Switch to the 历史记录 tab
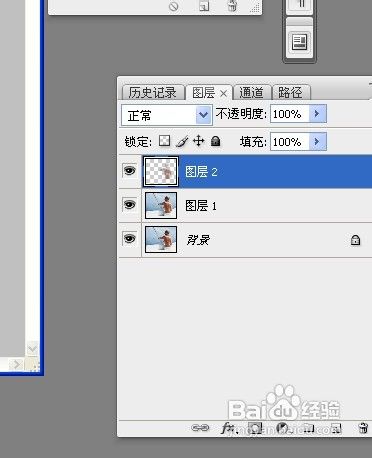The width and height of the screenshot is (372, 458). [x=152, y=92]
